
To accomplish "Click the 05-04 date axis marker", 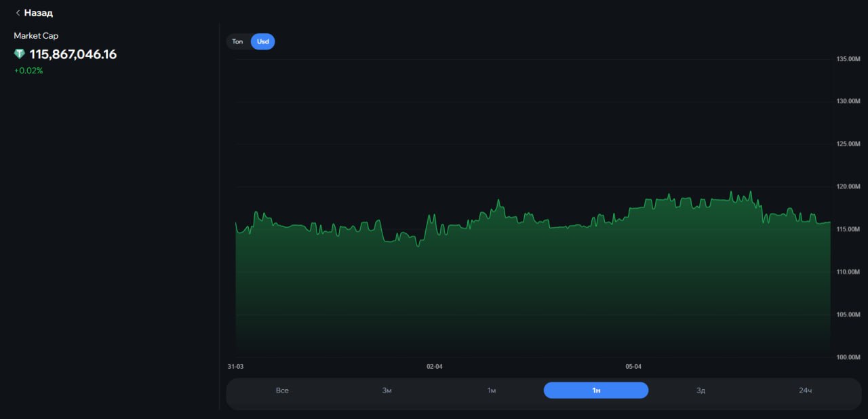I will point(633,367).
